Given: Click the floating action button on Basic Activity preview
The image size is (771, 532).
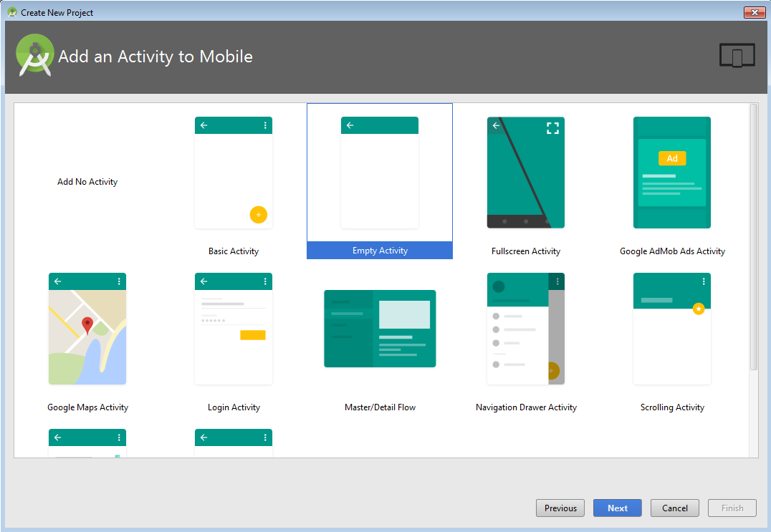Looking at the screenshot, I should (x=259, y=214).
